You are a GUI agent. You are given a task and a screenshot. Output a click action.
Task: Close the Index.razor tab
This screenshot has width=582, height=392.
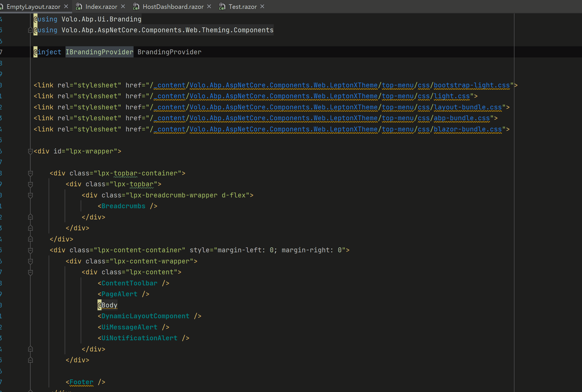(123, 6)
